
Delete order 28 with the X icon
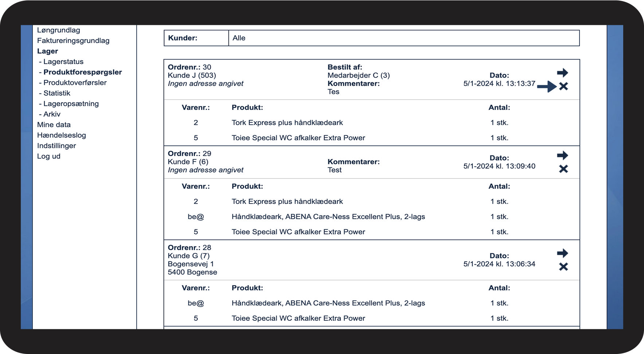(563, 267)
